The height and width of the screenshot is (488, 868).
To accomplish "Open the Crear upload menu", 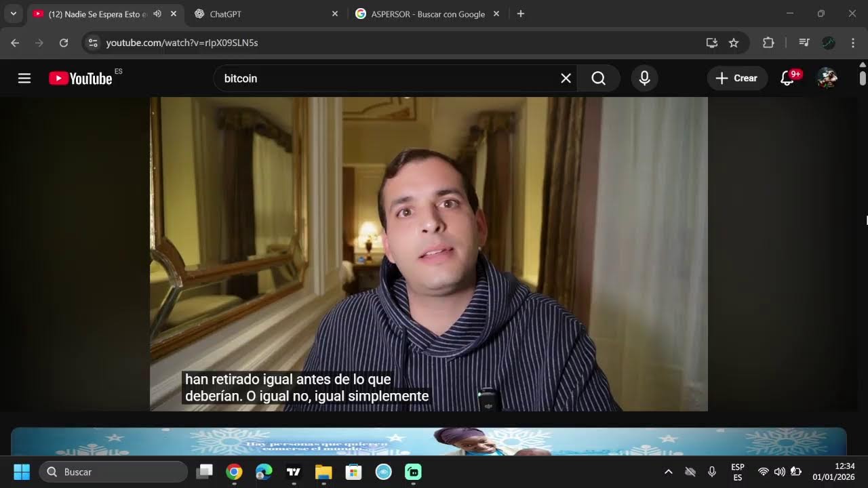I will (737, 79).
